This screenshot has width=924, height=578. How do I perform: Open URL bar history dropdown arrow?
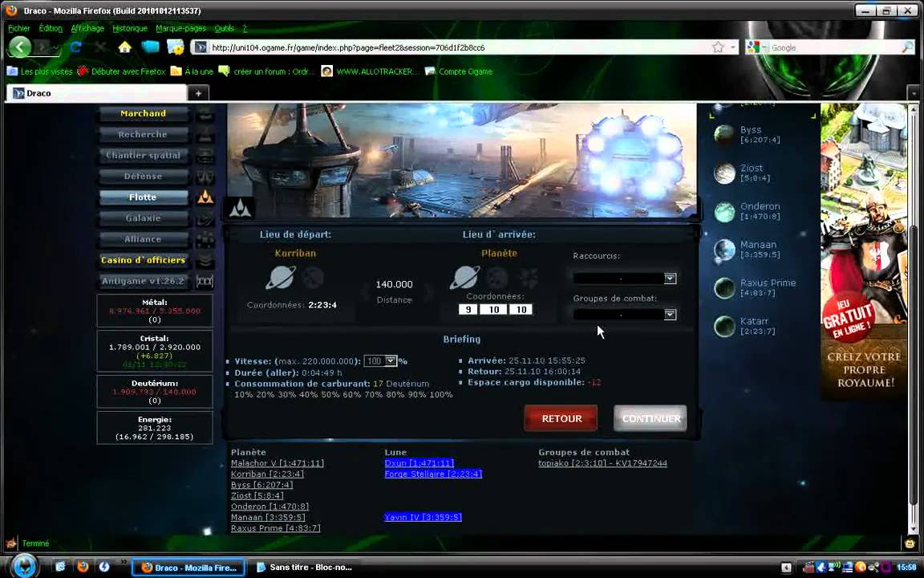click(x=733, y=47)
